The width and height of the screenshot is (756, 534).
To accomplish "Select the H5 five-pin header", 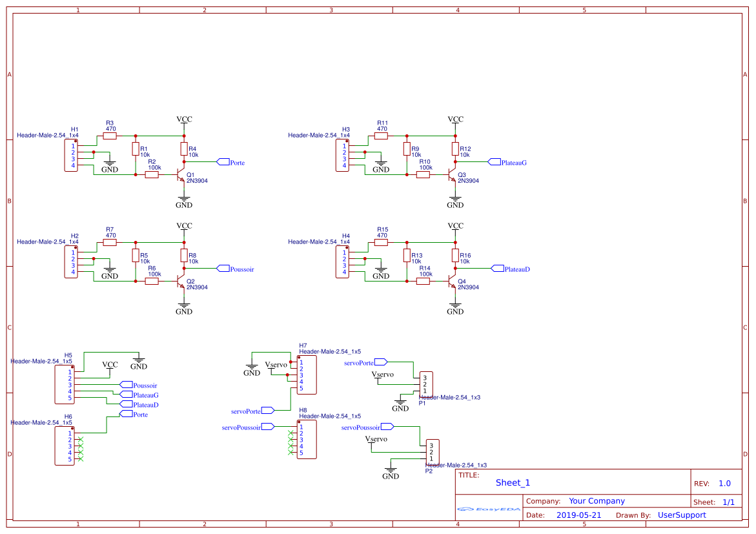I will point(65,384).
